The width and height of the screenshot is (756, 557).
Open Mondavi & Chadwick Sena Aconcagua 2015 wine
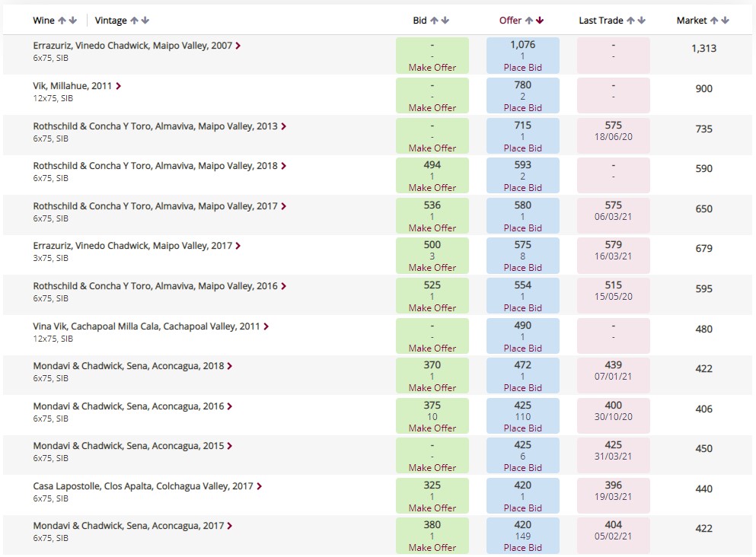click(x=128, y=446)
